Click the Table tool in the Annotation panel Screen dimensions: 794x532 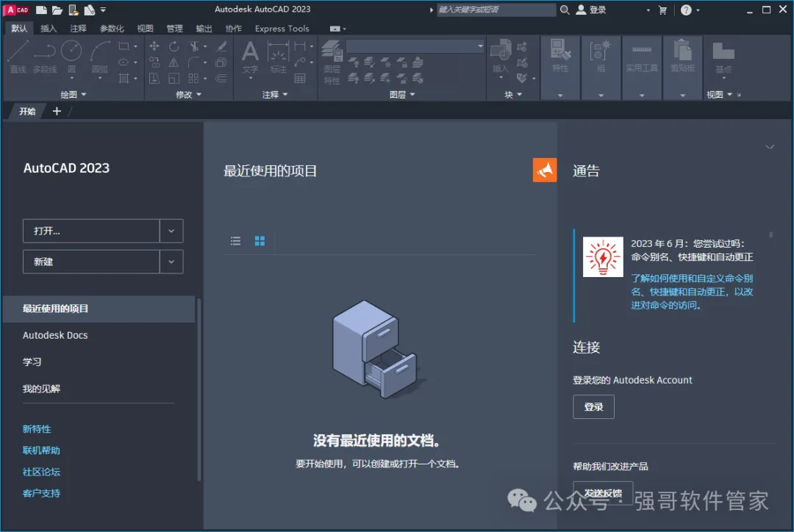[300, 79]
